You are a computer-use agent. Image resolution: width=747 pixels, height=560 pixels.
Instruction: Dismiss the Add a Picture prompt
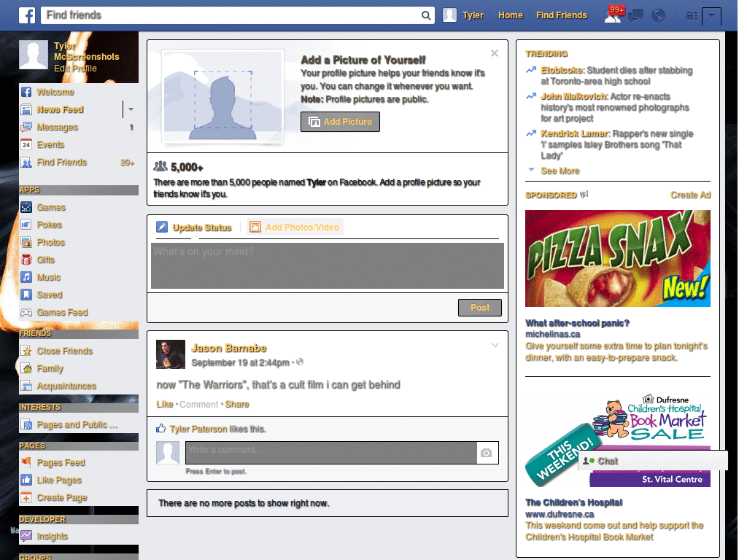click(495, 52)
